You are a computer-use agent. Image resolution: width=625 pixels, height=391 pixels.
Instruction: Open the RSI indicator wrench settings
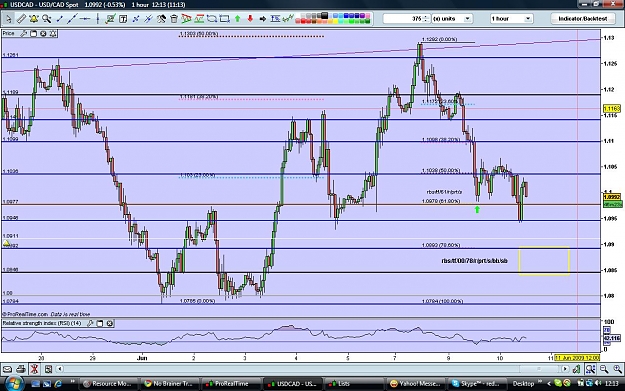(90, 323)
